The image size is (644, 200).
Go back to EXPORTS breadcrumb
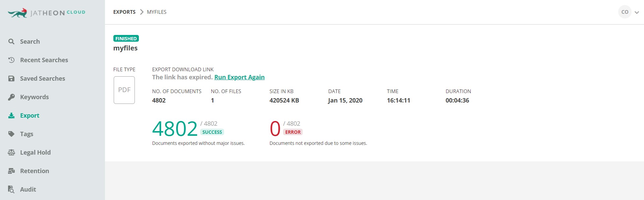coord(124,12)
